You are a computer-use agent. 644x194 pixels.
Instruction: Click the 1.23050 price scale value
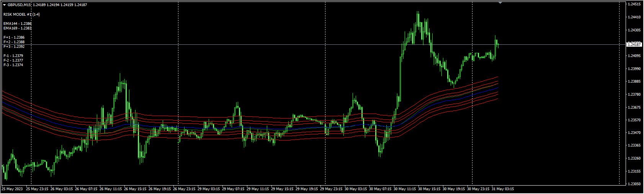point(634,184)
